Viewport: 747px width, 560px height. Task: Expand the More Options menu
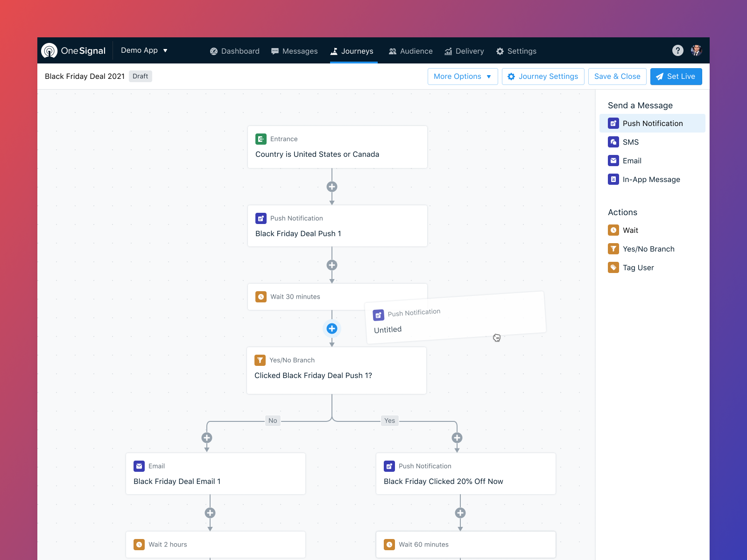(x=462, y=76)
